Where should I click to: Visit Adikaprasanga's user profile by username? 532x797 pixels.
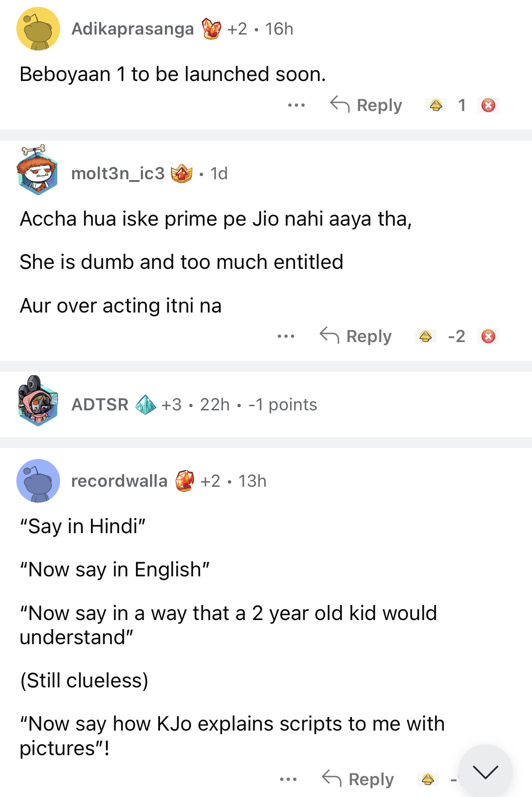pos(133,29)
